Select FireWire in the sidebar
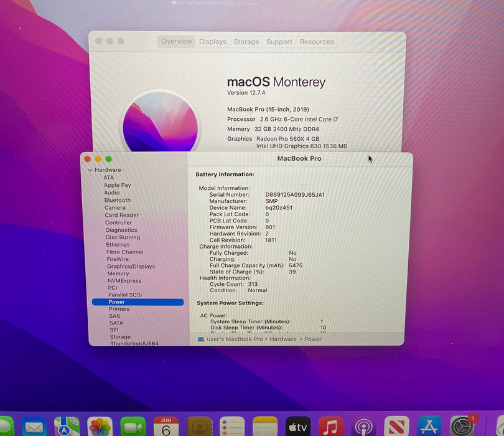504x436 pixels. (118, 259)
